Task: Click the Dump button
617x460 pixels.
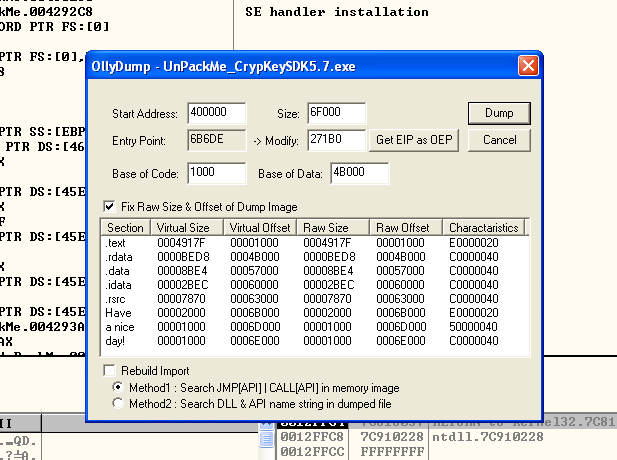Action: point(499,113)
